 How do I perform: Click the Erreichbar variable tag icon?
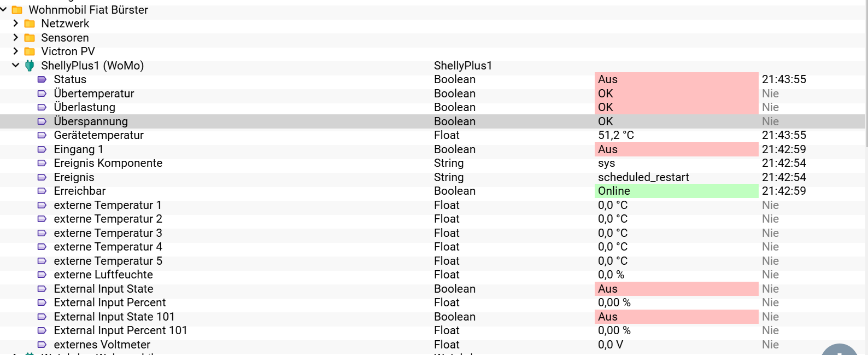[42, 191]
